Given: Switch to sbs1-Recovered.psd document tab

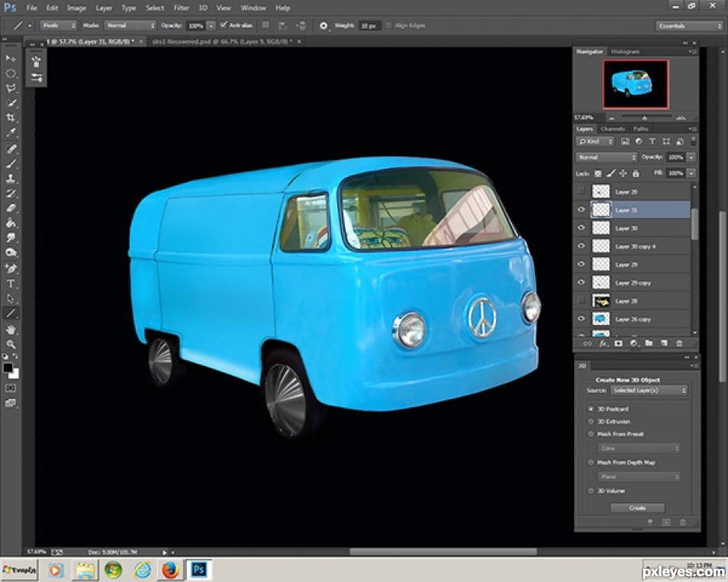Looking at the screenshot, I should click(x=222, y=41).
